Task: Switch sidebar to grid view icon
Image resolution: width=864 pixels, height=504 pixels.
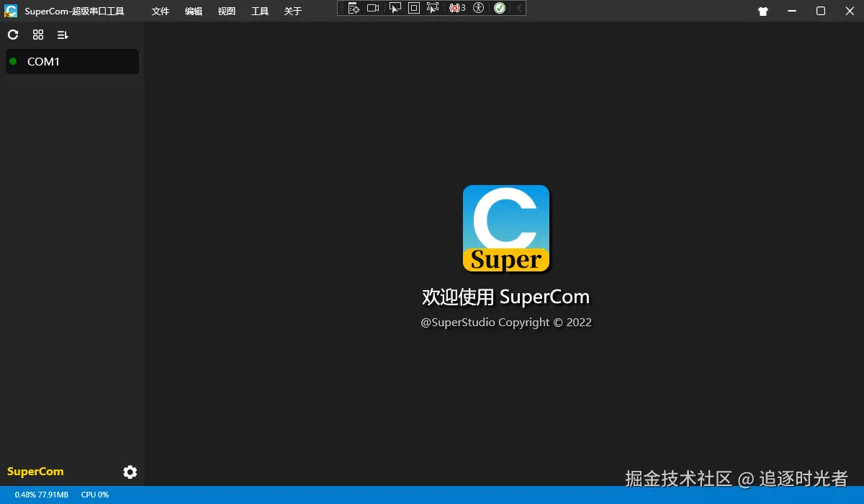Action: (38, 35)
